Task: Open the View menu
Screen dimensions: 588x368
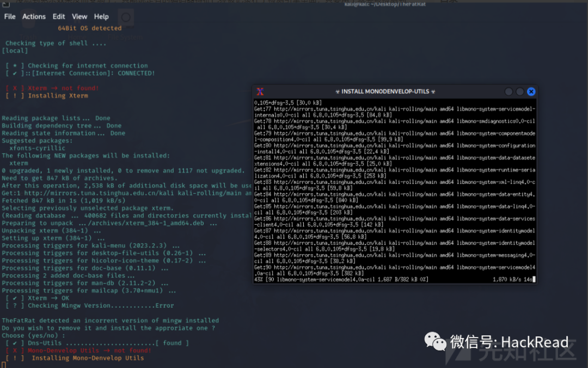Action: [x=79, y=16]
